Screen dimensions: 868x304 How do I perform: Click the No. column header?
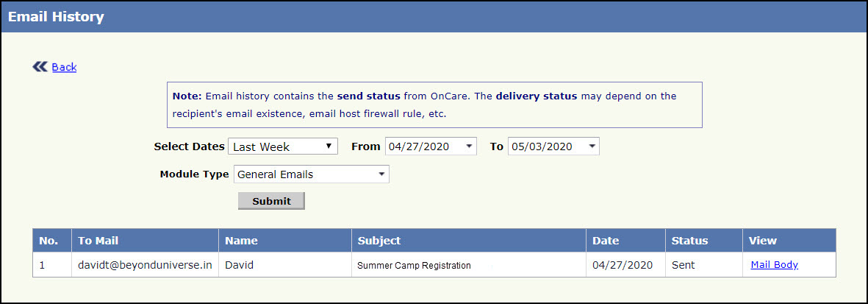(49, 241)
